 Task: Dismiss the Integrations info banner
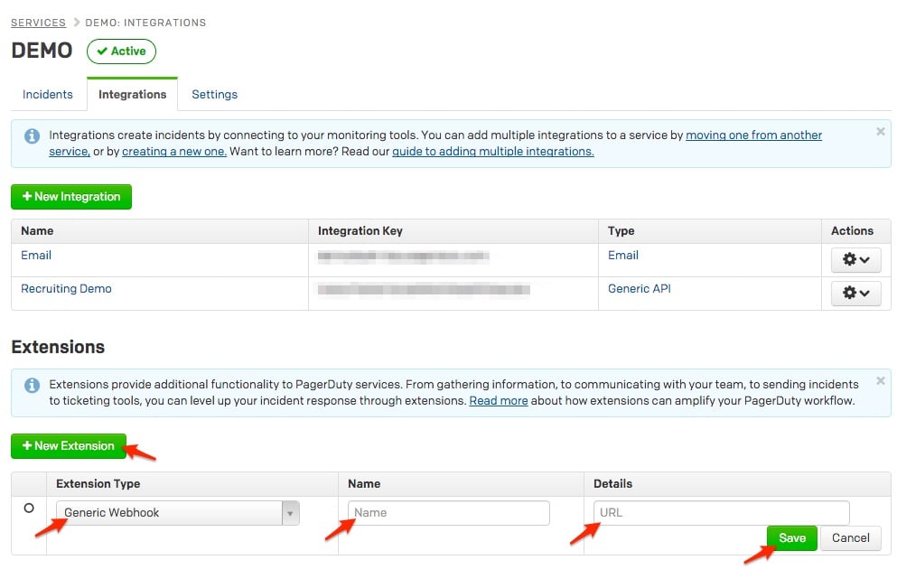pos(880,132)
